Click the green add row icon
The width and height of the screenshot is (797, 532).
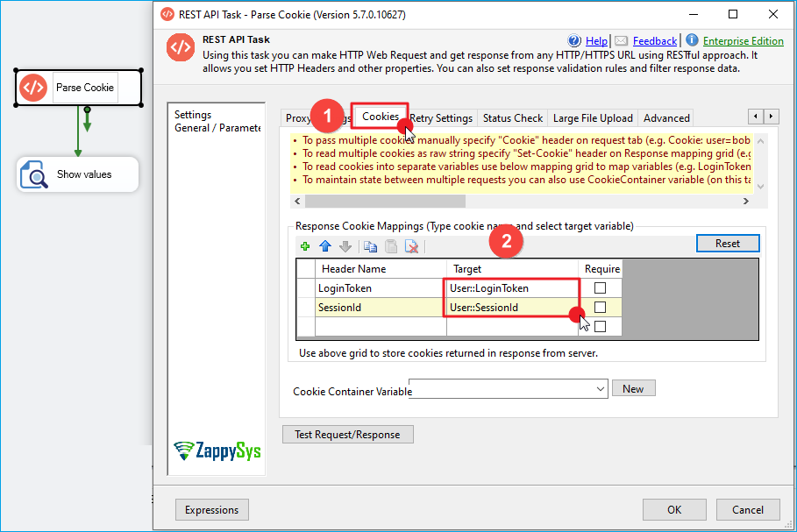click(305, 247)
